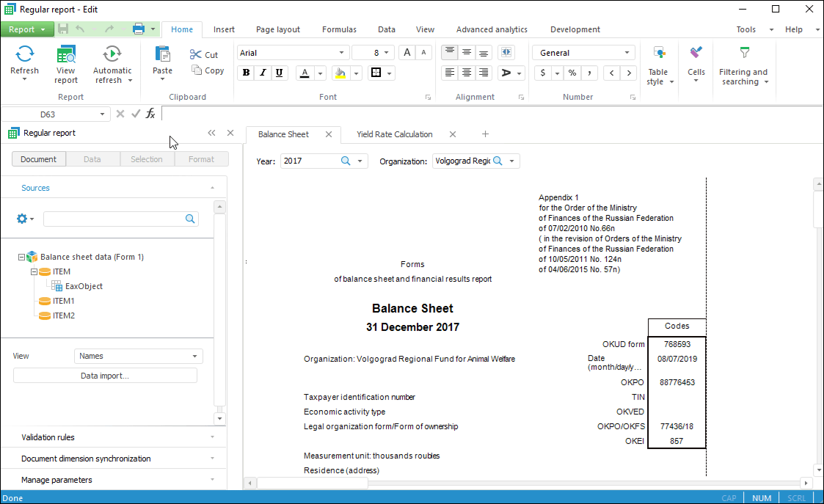Click the Sources search input field
824x504 pixels.
[x=114, y=219]
